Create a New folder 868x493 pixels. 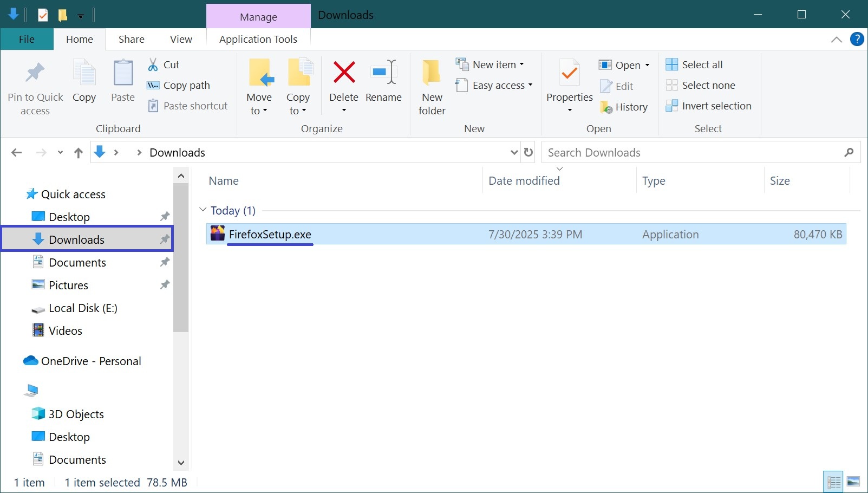(432, 87)
